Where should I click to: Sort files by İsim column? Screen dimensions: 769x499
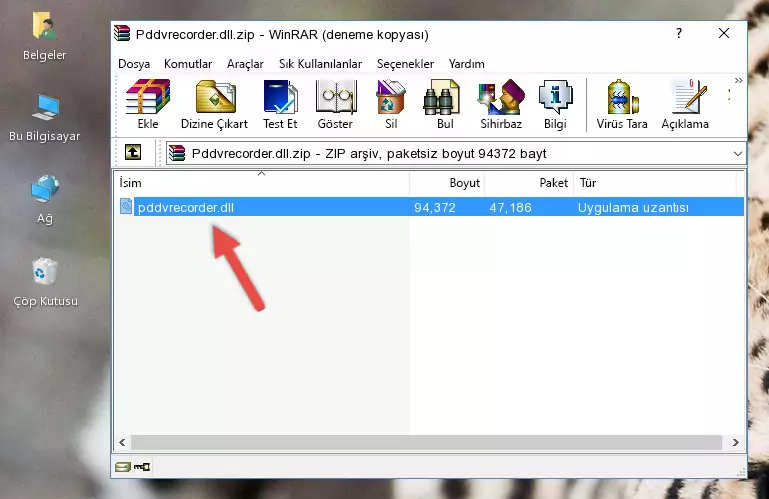(x=262, y=183)
